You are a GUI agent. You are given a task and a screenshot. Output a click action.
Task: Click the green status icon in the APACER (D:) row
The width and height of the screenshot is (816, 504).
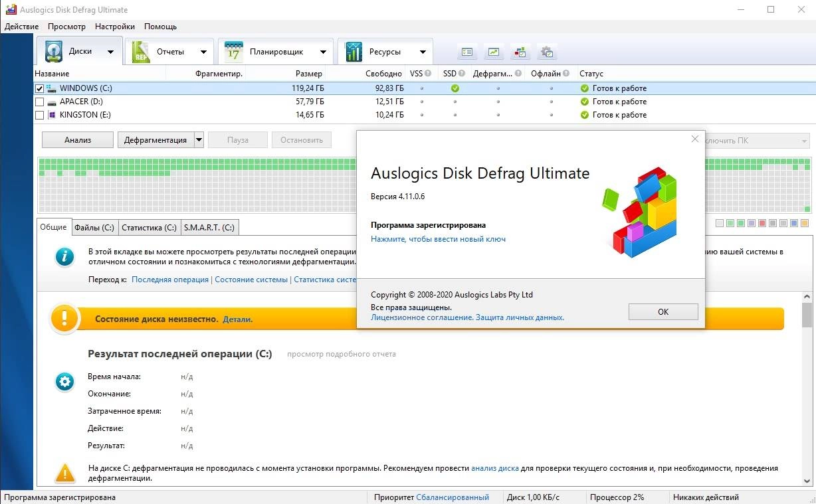click(x=585, y=102)
